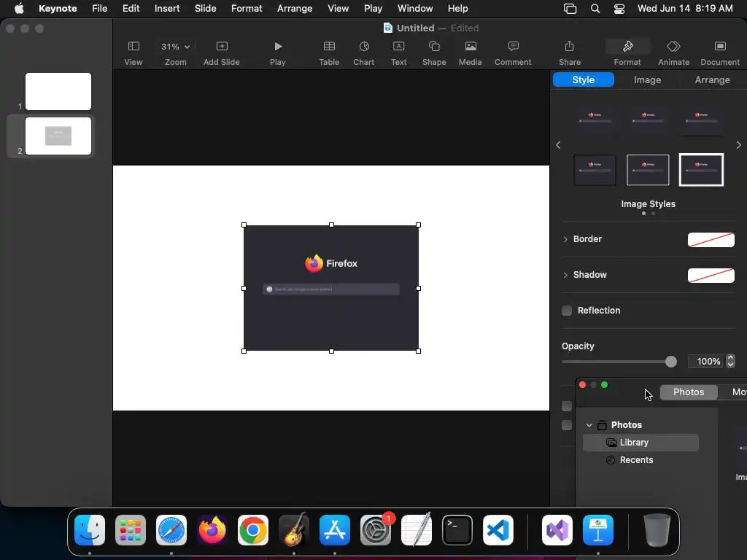
Task: Open the Media picker in toolbar
Action: 471,52
